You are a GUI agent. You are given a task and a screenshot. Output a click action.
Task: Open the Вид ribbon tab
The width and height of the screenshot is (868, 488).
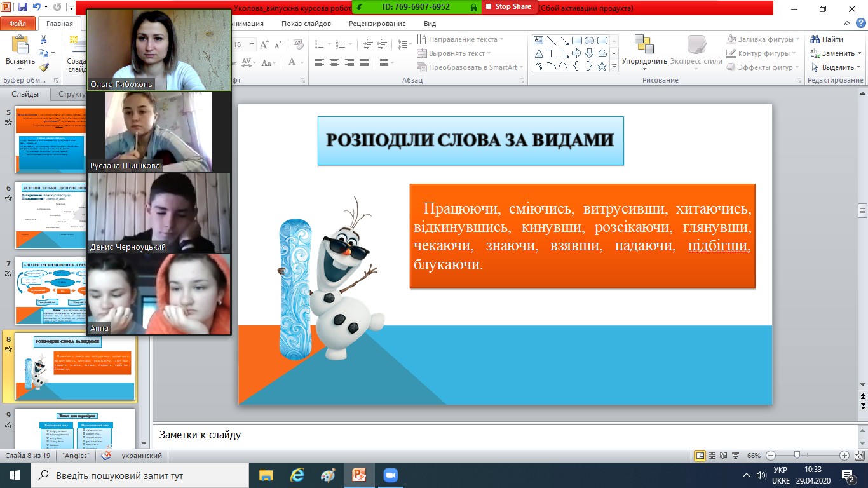(x=430, y=24)
